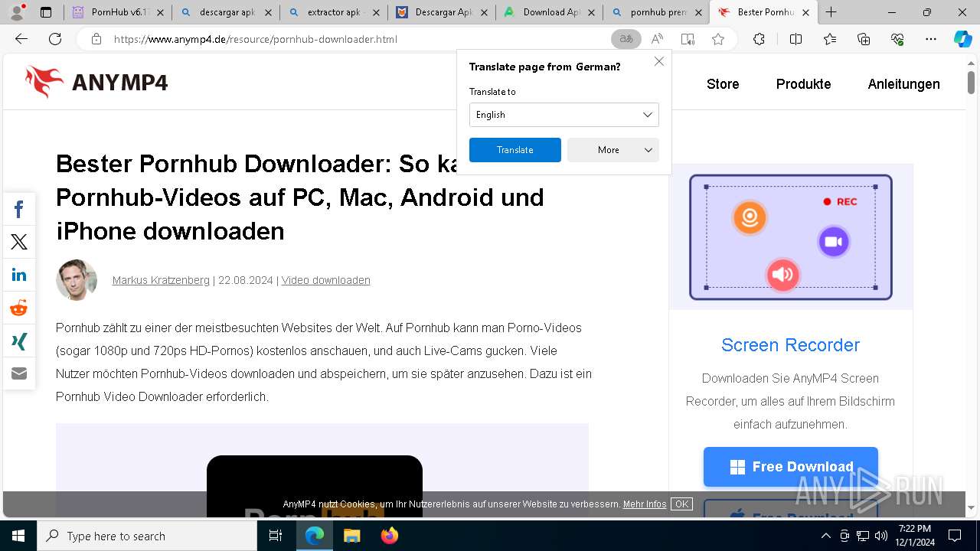Click Free Download for Windows
980x551 pixels.
click(791, 467)
